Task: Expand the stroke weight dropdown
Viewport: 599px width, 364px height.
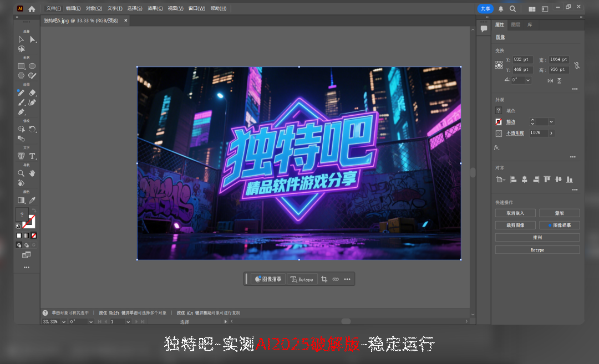Action: pyautogui.click(x=551, y=121)
